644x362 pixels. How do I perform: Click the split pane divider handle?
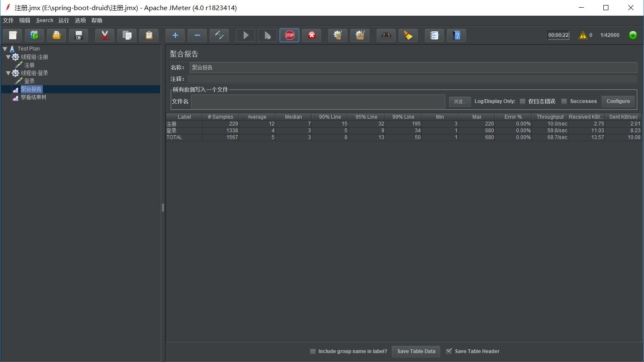pos(163,208)
